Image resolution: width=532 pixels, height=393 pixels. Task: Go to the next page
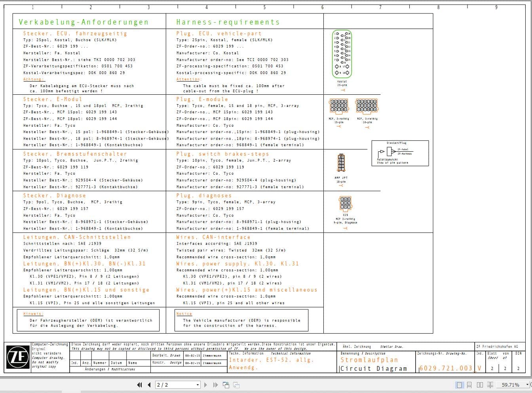205,385
